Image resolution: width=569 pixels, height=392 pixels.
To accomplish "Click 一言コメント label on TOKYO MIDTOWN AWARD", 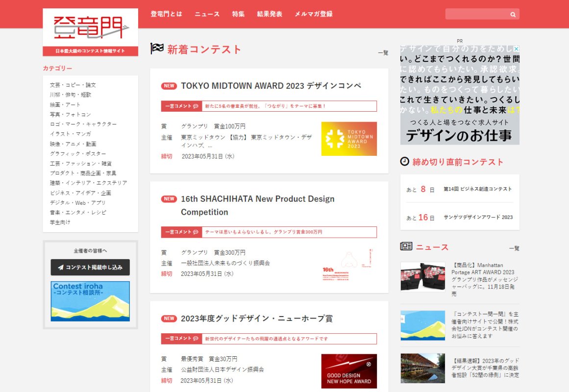I will click(x=181, y=106).
